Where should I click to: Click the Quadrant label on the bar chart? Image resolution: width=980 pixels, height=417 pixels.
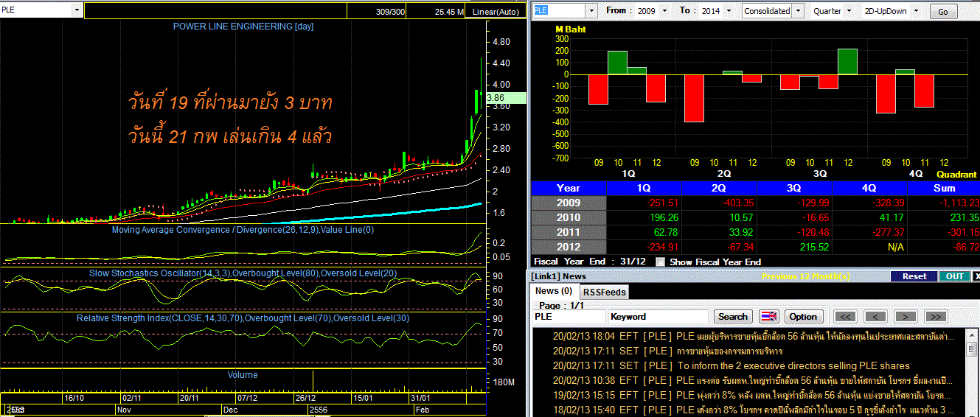pyautogui.click(x=956, y=175)
